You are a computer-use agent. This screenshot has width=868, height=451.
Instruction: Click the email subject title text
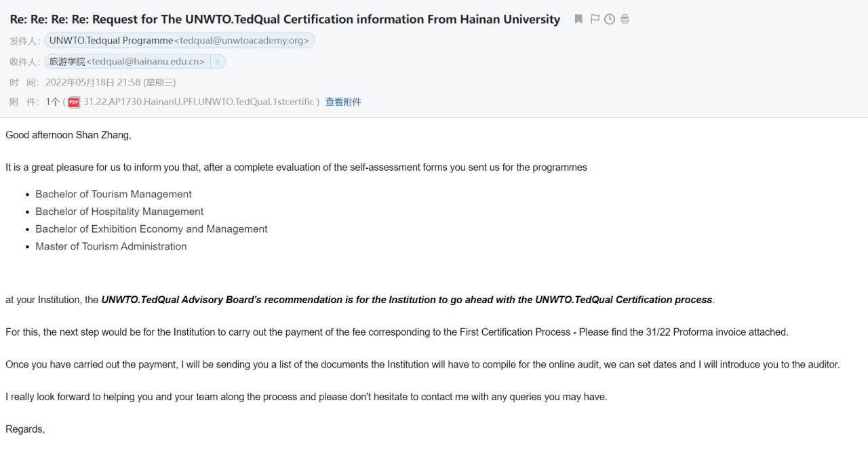[x=285, y=20]
